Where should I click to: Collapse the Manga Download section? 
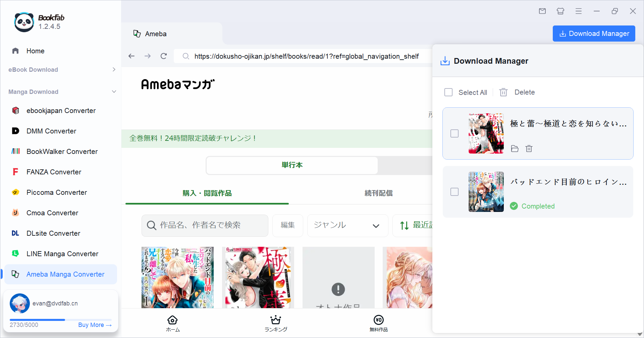coord(114,92)
